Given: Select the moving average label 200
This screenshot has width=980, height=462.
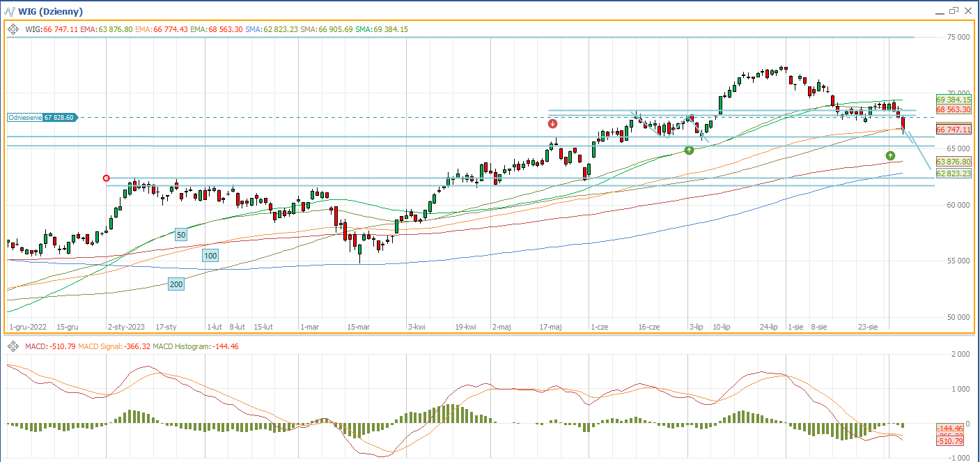Looking at the screenshot, I should pos(176,284).
